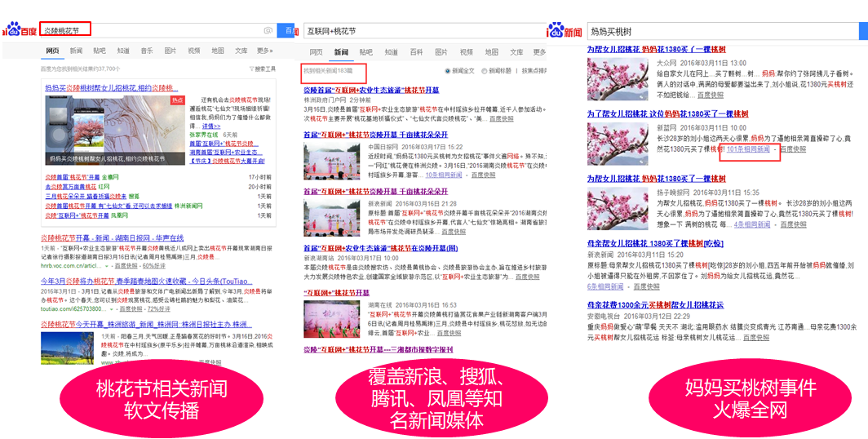Open the 扬子晚报网 一棵桃树 headline
Viewport: 868px width, 439px height.
pyautogui.click(x=656, y=178)
